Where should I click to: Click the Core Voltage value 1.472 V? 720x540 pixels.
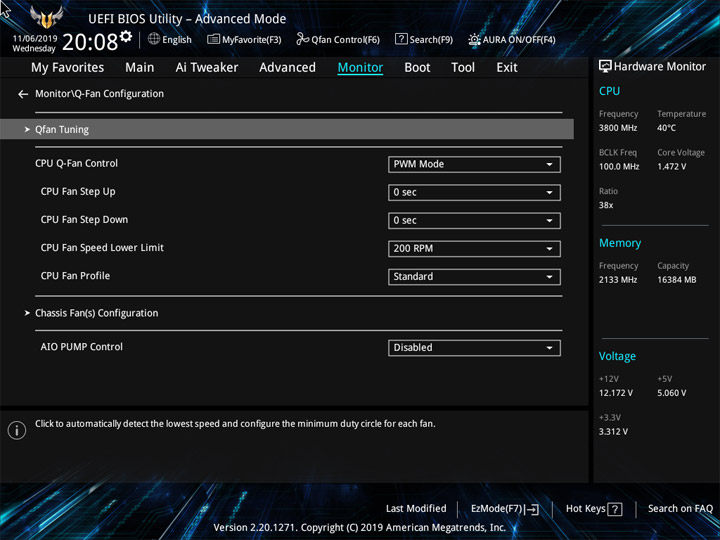(671, 167)
